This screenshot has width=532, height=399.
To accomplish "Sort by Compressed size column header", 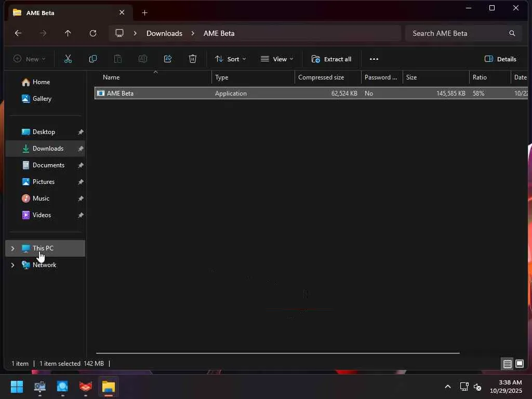I will click(328, 77).
